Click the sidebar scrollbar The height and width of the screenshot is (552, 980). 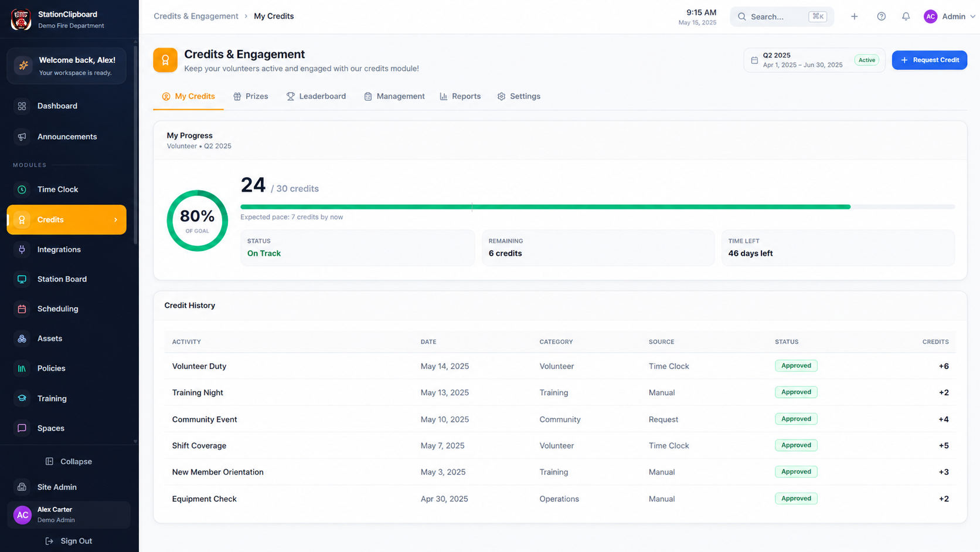[x=135, y=144]
